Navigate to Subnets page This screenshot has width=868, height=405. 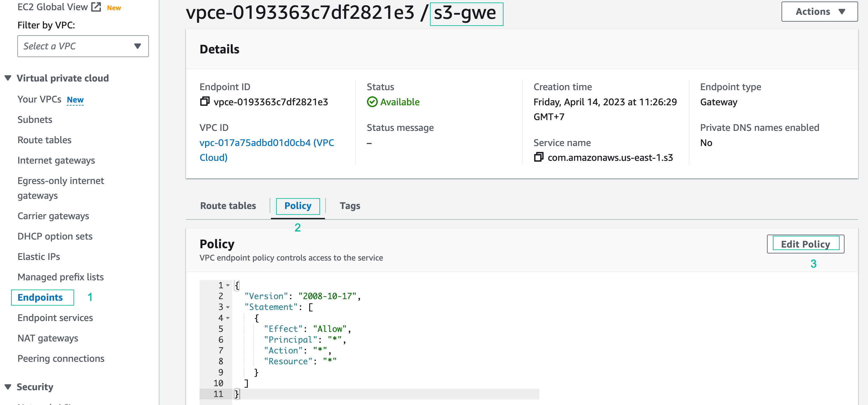[35, 119]
